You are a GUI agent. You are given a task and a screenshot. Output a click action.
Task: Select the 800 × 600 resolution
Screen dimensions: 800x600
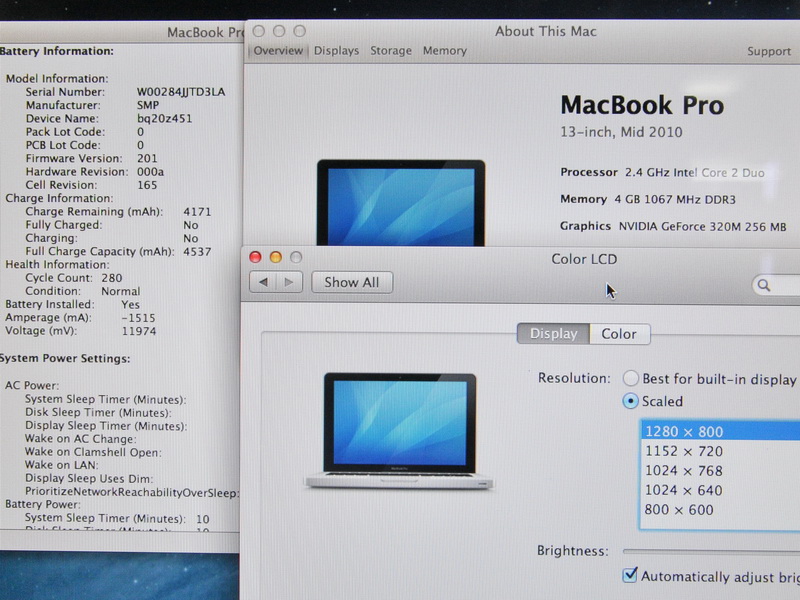pos(720,509)
